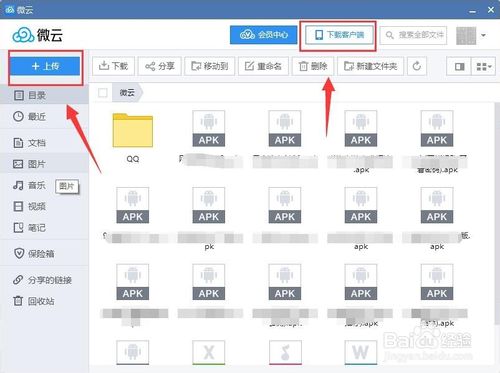
Task: Select 图片 in the sidebar
Action: click(x=44, y=164)
